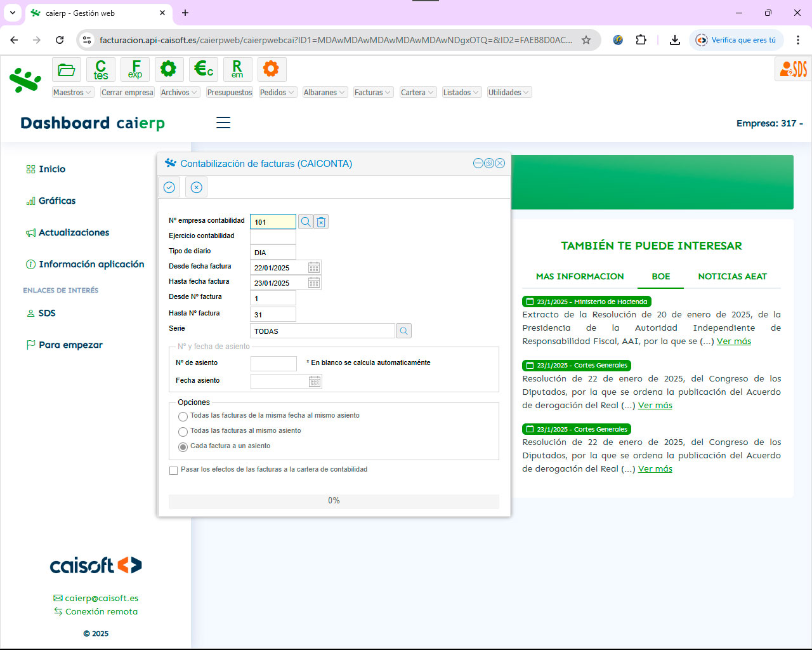The width and height of the screenshot is (812, 650).
Task: Click the SDS support icon at top right
Action: coord(793,69)
